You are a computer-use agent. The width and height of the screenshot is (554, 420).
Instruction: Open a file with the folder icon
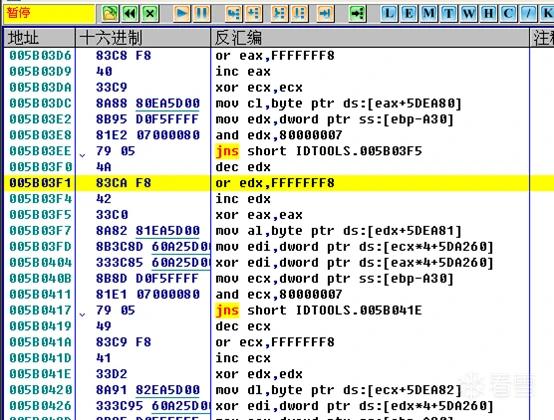(x=110, y=14)
